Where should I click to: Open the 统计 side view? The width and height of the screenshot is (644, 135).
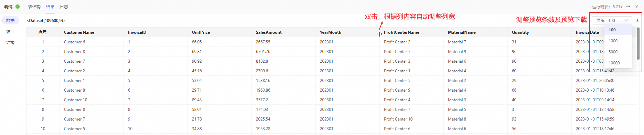(x=10, y=32)
